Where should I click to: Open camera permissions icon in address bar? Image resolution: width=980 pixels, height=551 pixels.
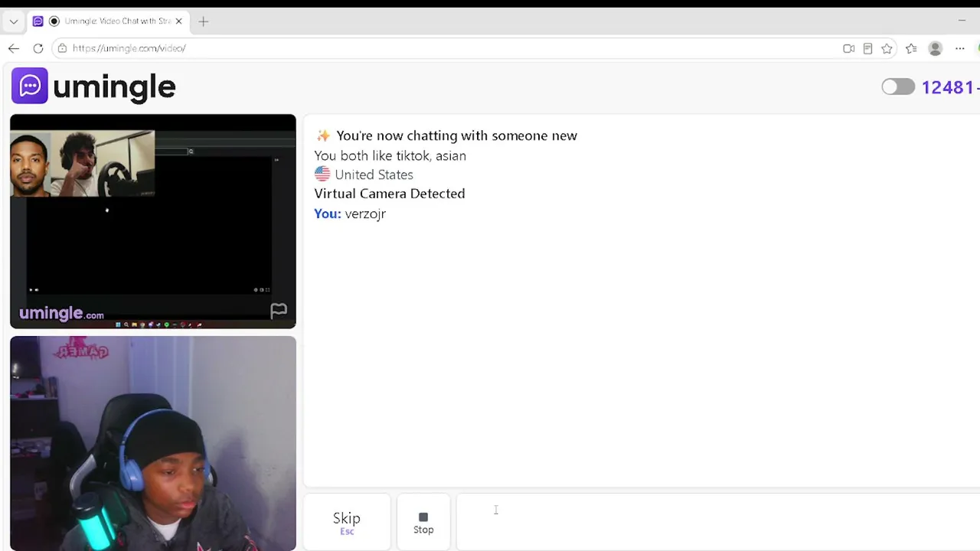coord(848,48)
